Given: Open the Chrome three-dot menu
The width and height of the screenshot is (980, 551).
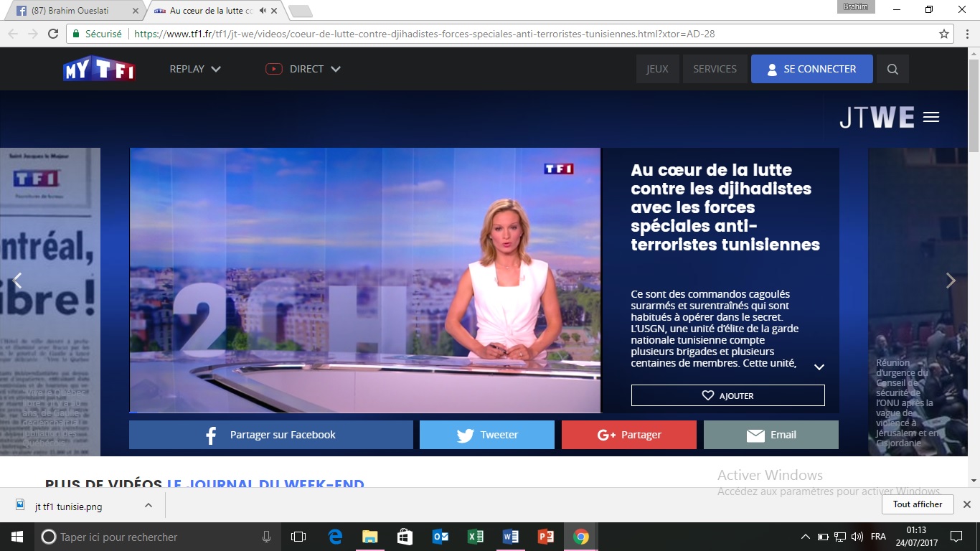Looking at the screenshot, I should (x=966, y=34).
